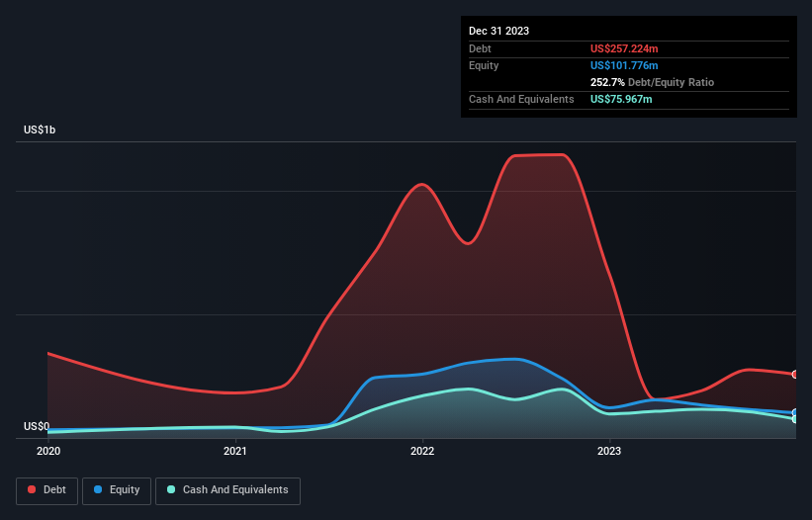The image size is (812, 520).
Task: Click the red Debt legend dot
Action: tap(32, 489)
